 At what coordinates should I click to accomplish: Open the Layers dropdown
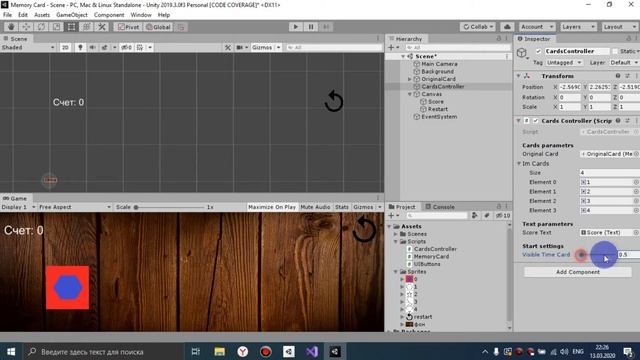pyautogui.click(x=578, y=27)
